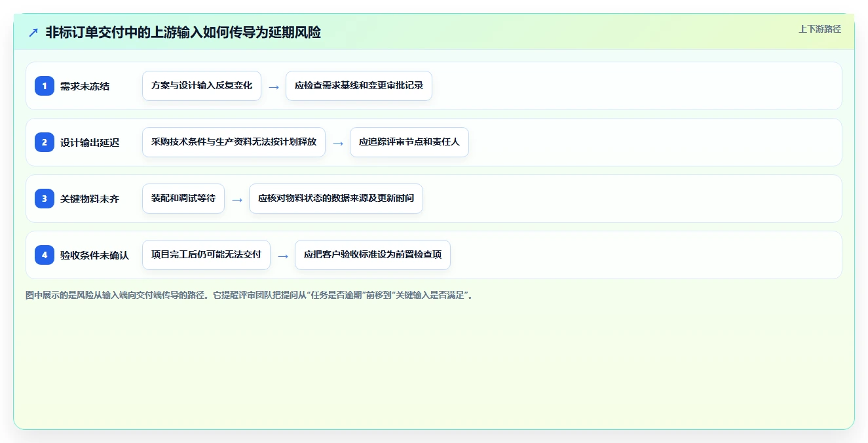Click the arrow after 采购技术条件与生产资料无法按计划释放
Image resolution: width=868 pixels, height=443 pixels.
tap(338, 143)
